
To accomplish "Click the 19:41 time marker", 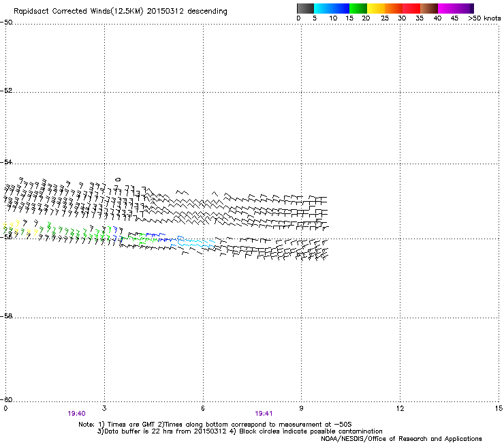I will point(264,414).
